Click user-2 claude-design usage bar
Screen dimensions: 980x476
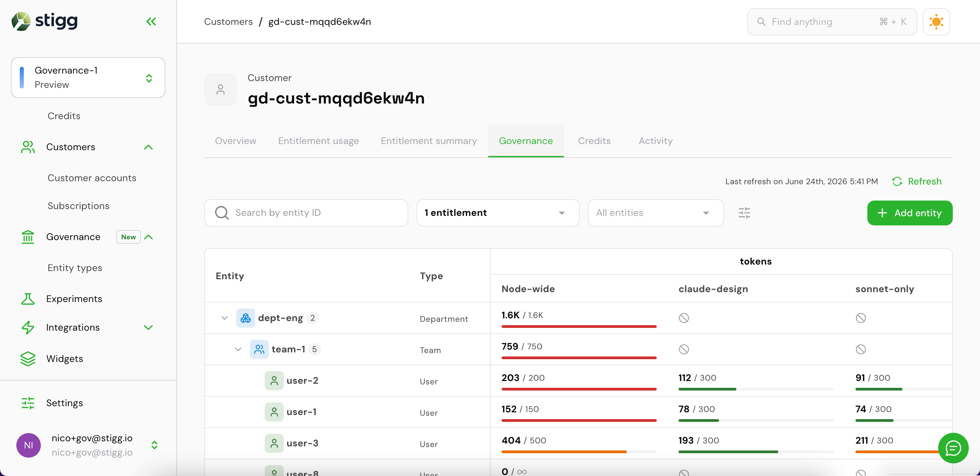tap(755, 389)
